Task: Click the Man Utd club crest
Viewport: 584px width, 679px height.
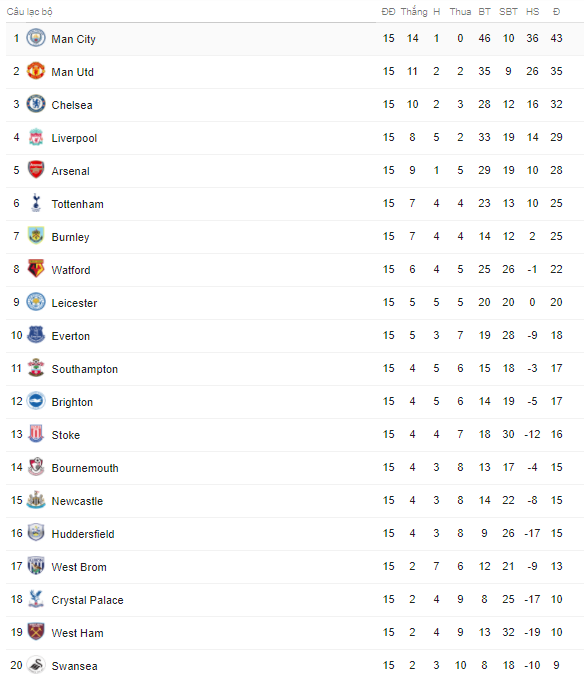Action: [36, 71]
